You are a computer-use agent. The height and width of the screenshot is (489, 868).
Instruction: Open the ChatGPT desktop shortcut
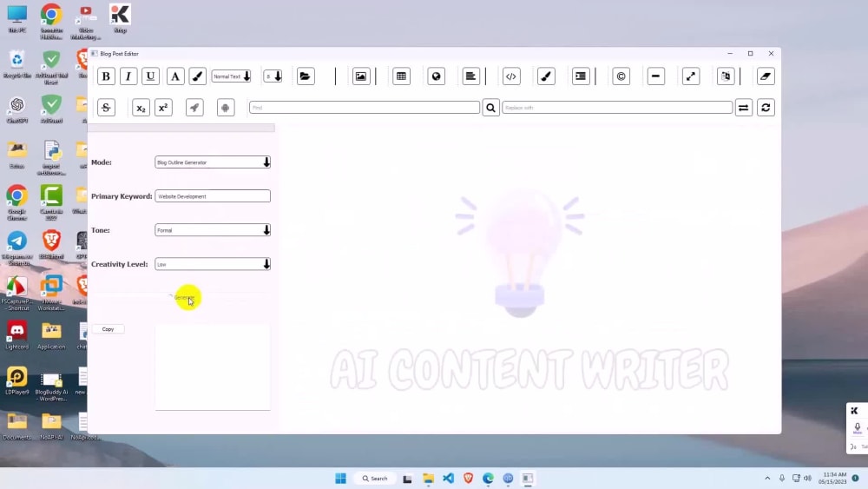tap(17, 109)
